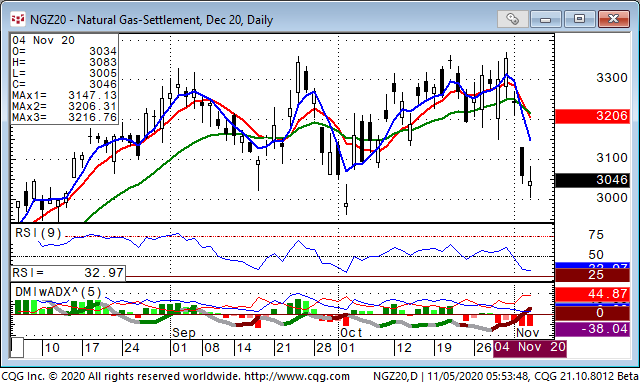The width and height of the screenshot is (640, 384).
Task: Open the http://www.cqg.com link in footer
Action: click(x=296, y=376)
